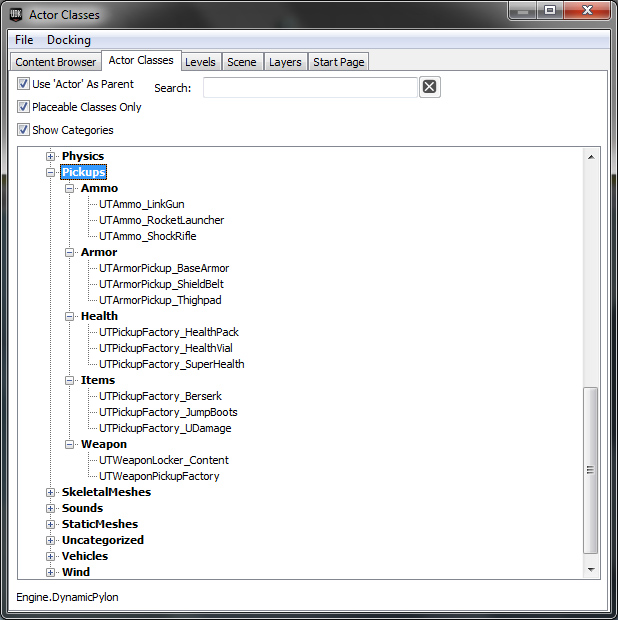Select UTAmmo_LinkGun class
This screenshot has width=618, height=620.
142,204
